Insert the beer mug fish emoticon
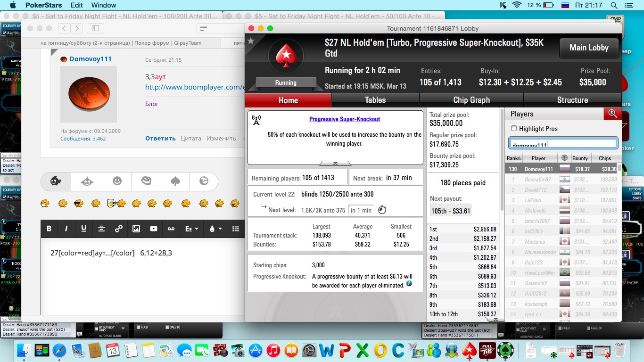Viewport: 644px width, 362px height. click(116, 203)
